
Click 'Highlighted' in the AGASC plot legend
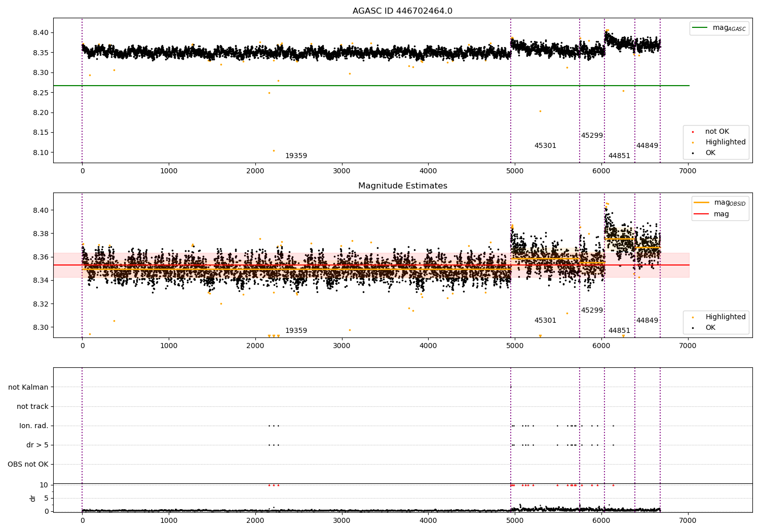725,142
